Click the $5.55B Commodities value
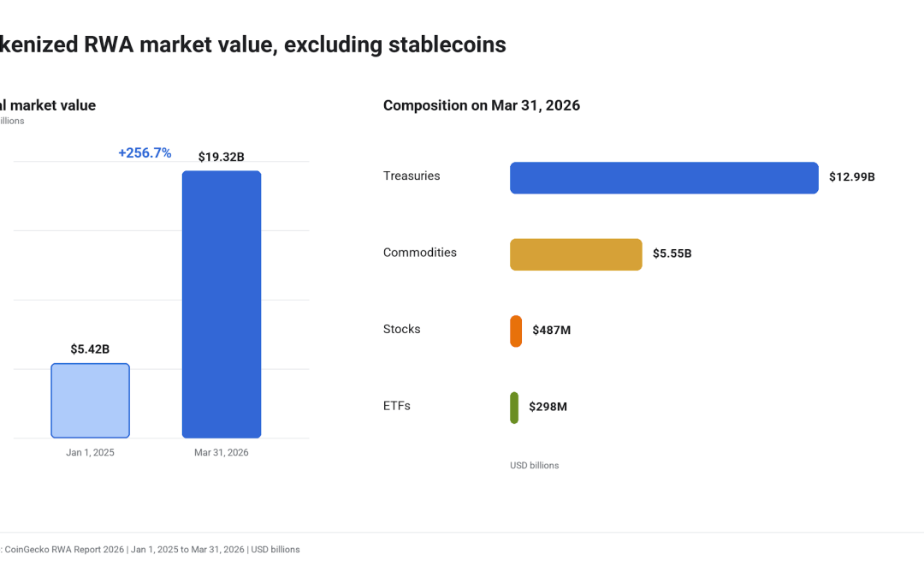This screenshot has width=924, height=578. [x=672, y=253]
